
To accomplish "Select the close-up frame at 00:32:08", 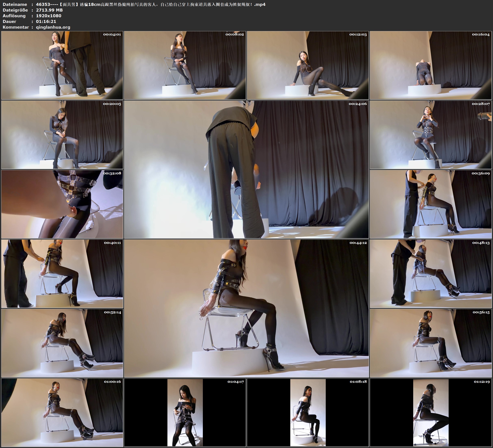I will [62, 204].
